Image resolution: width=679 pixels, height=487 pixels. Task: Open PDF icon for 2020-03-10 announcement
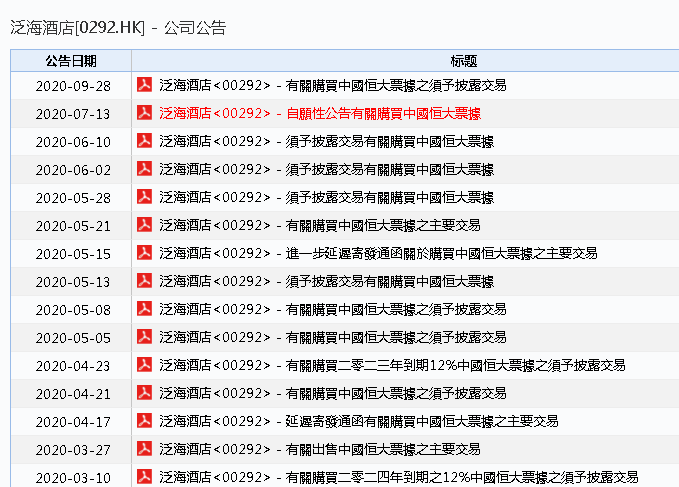144,477
